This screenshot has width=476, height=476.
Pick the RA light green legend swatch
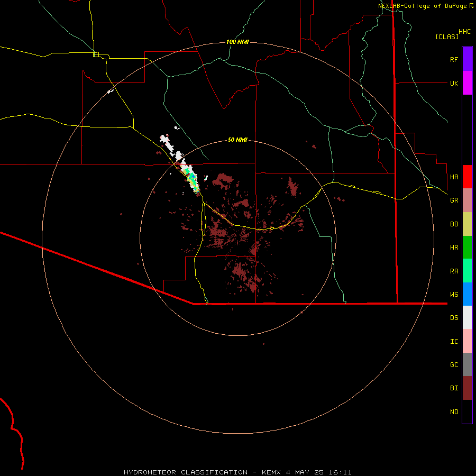coord(467,271)
